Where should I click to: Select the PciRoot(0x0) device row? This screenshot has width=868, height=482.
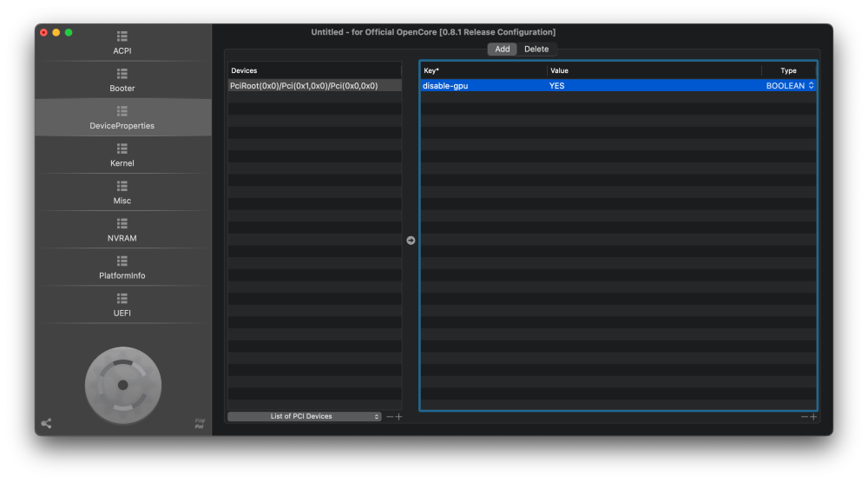pyautogui.click(x=314, y=85)
